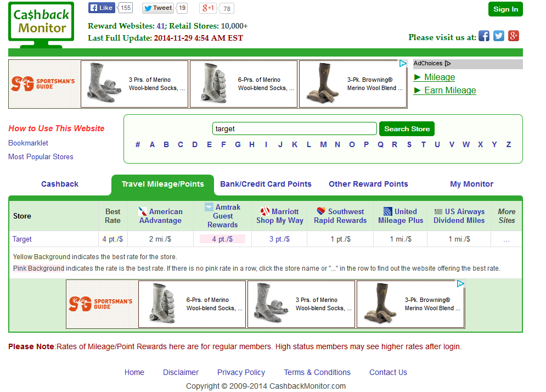Click the pink-highlighted Amtrak 4 pt./$ rate
The width and height of the screenshot is (546, 392).
point(222,239)
